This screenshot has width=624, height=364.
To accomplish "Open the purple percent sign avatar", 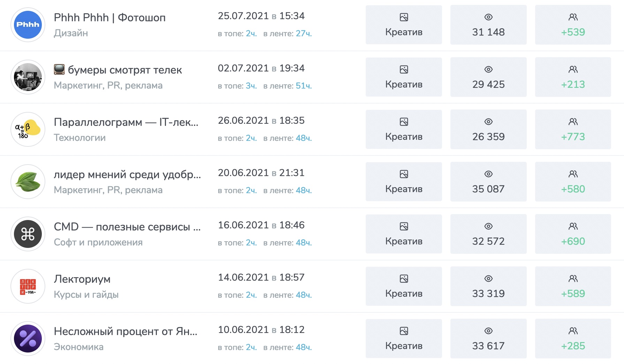I will pos(28,339).
